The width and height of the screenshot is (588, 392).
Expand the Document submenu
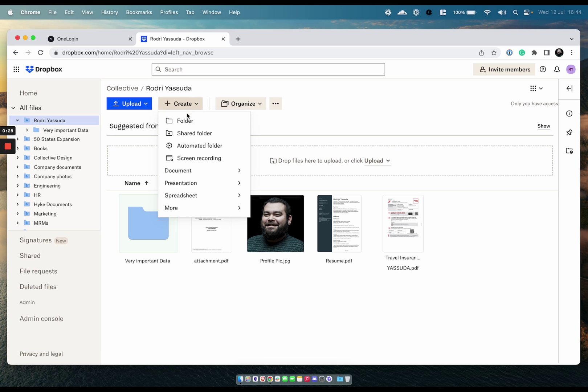202,170
